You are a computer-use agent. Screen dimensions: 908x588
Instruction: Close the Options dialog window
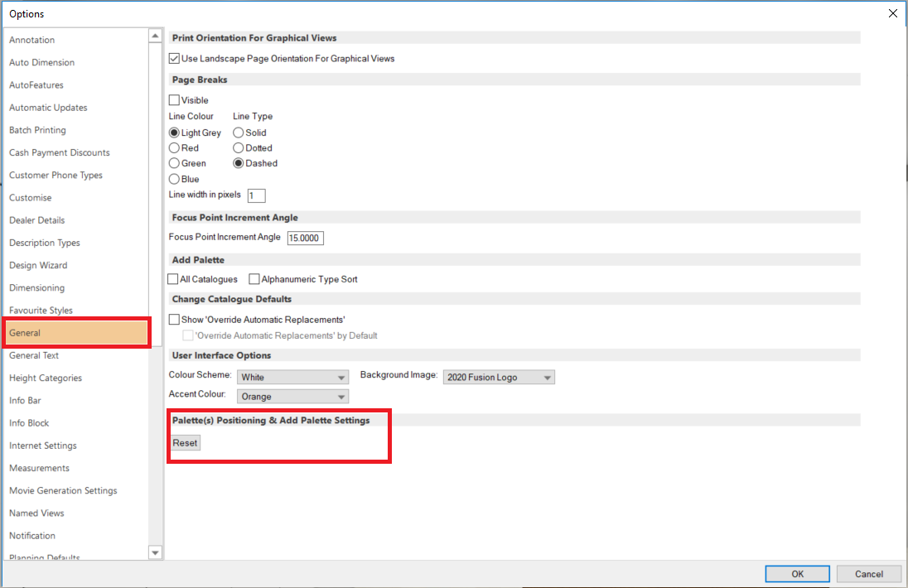[x=892, y=13]
